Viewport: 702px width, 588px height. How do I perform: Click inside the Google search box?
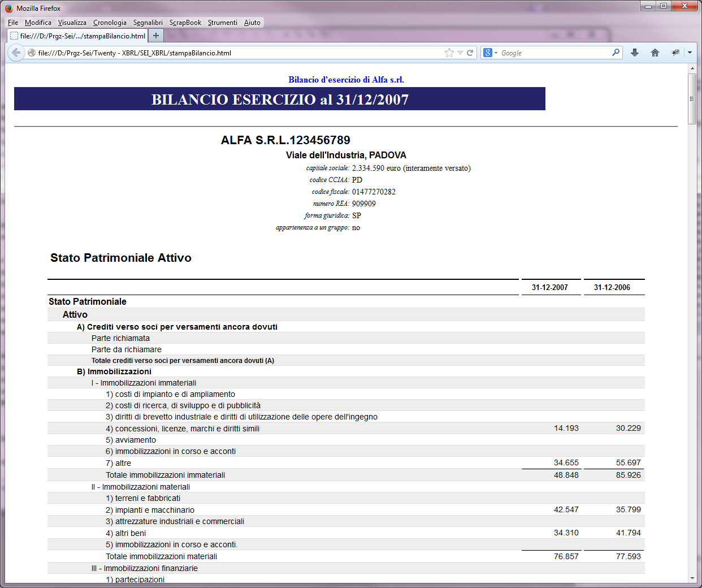554,53
